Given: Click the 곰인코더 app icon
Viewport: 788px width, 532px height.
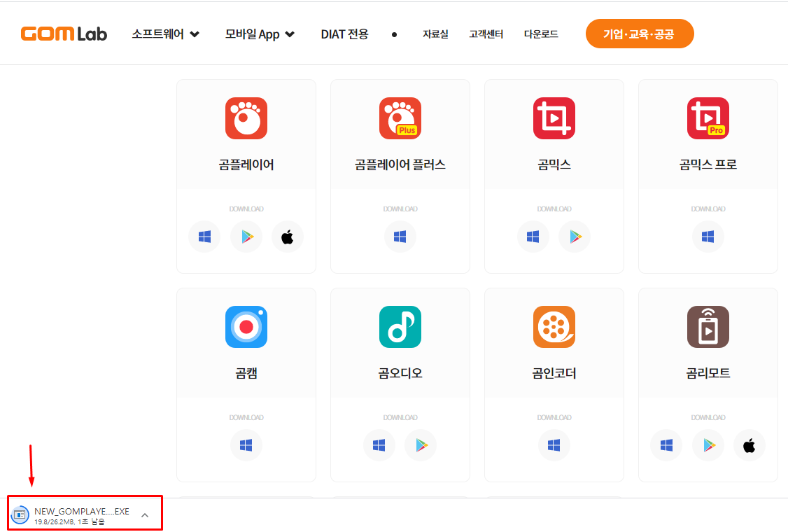Looking at the screenshot, I should coord(554,327).
